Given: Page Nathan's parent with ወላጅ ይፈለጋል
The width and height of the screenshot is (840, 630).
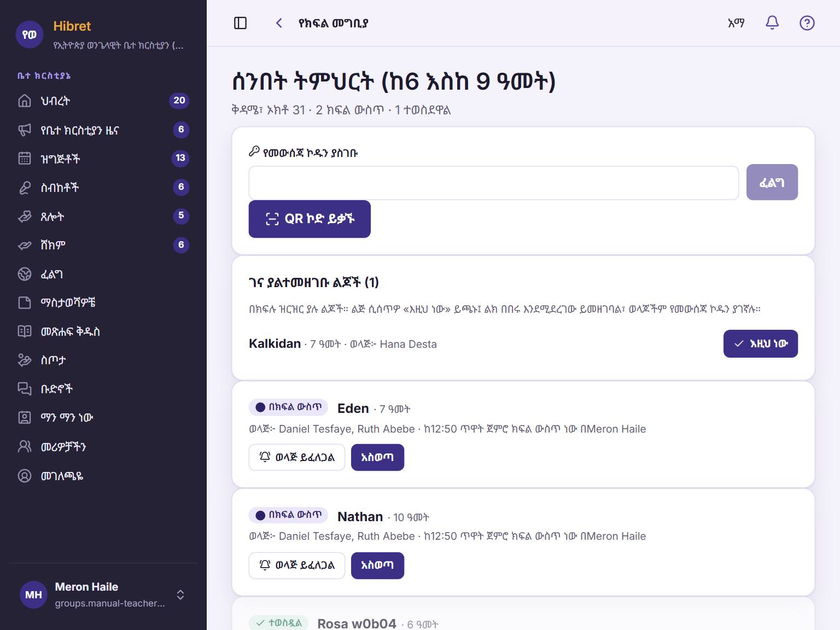Looking at the screenshot, I should point(297,565).
